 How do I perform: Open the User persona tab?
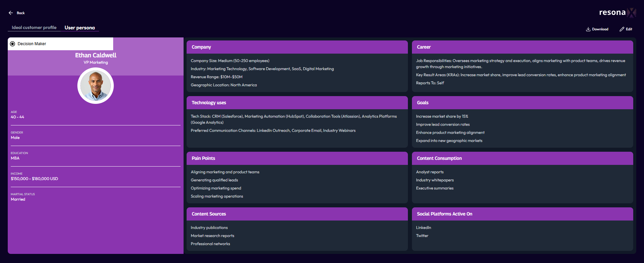coord(80,28)
